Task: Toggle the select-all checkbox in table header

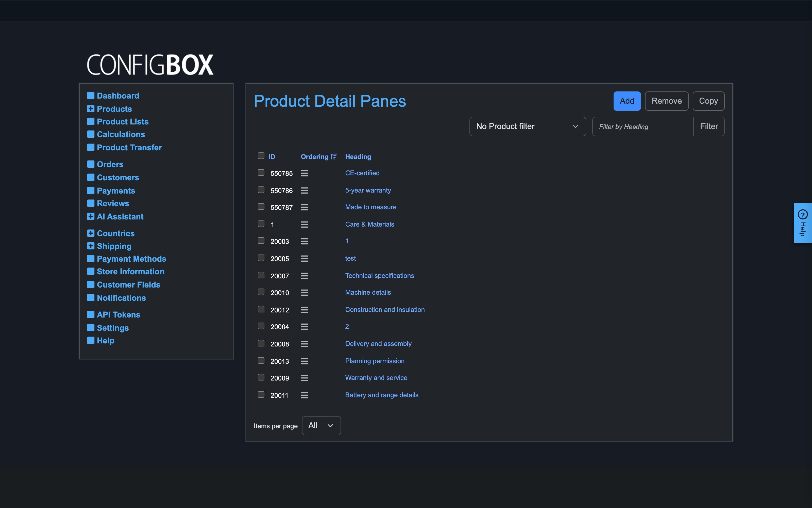Action: pos(261,155)
